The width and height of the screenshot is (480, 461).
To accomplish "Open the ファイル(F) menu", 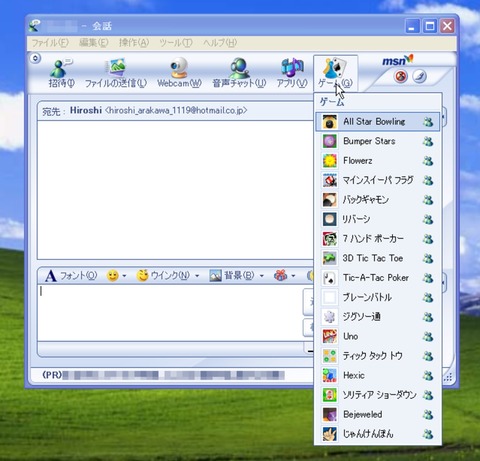I will pos(50,43).
